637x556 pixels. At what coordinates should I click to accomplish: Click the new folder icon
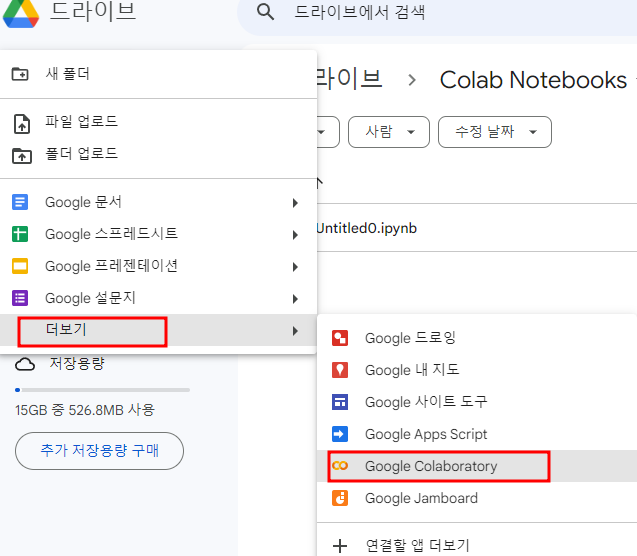coord(20,74)
